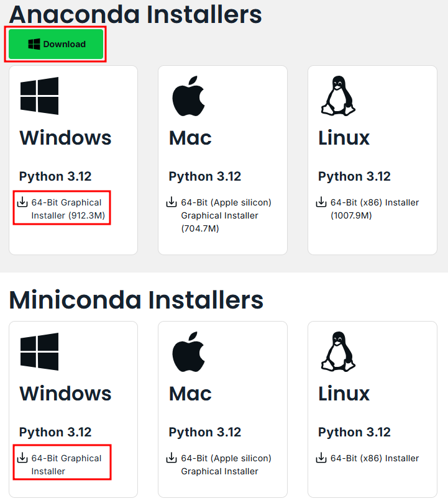
Task: Click Windows title in Anaconda card
Action: click(x=65, y=138)
